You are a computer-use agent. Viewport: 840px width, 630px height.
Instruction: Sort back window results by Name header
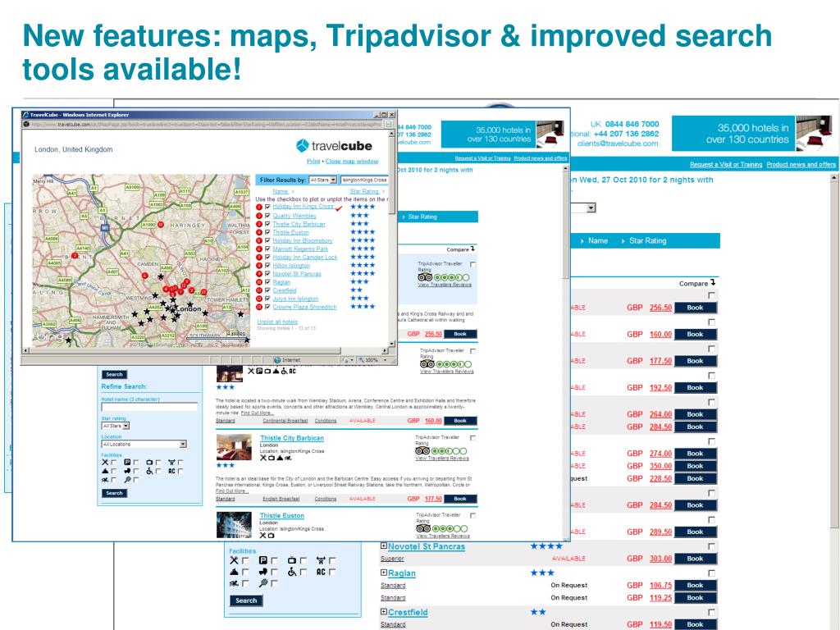tap(598, 241)
